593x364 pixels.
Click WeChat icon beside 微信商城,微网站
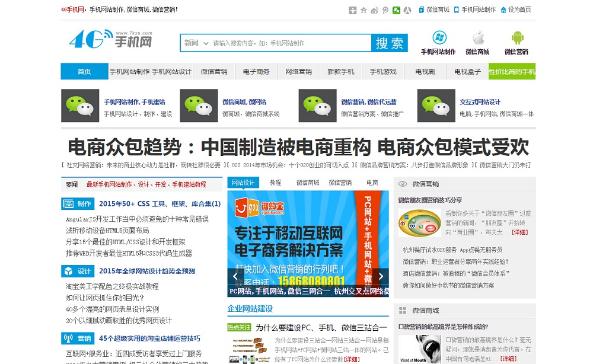(199, 106)
